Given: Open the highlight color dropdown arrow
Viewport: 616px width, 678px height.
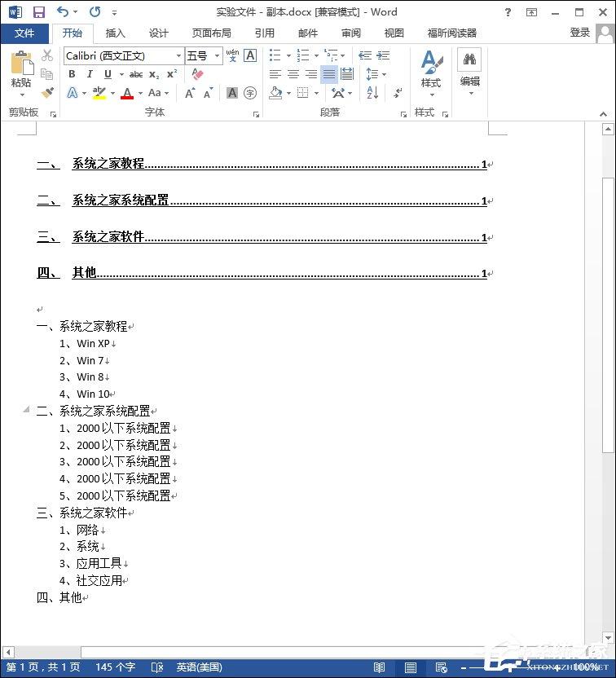Looking at the screenshot, I should pyautogui.click(x=112, y=93).
